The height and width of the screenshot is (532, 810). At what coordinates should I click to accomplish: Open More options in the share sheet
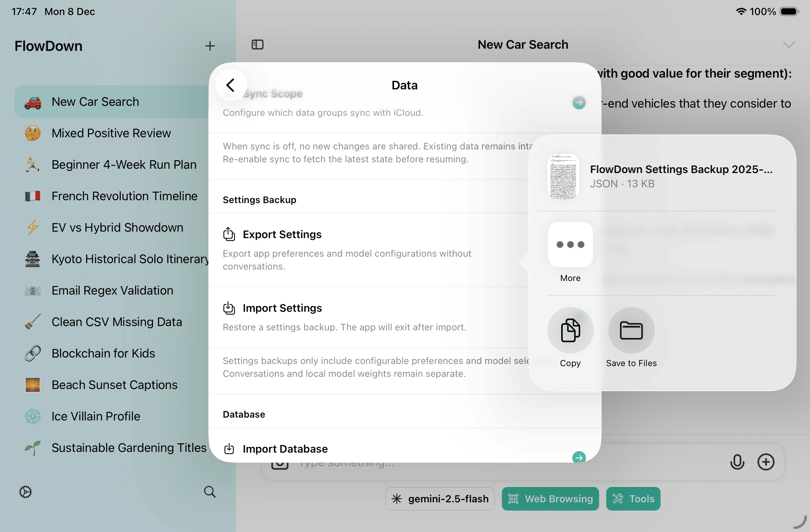(x=570, y=245)
